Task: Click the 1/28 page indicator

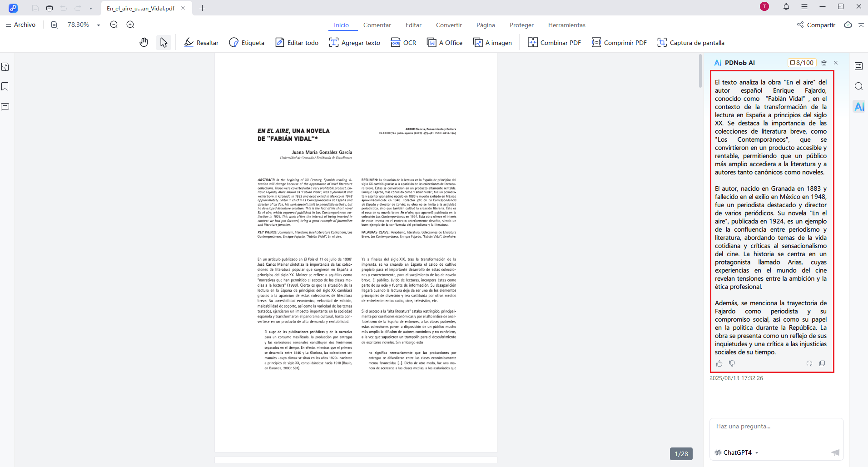Action: pos(681,454)
